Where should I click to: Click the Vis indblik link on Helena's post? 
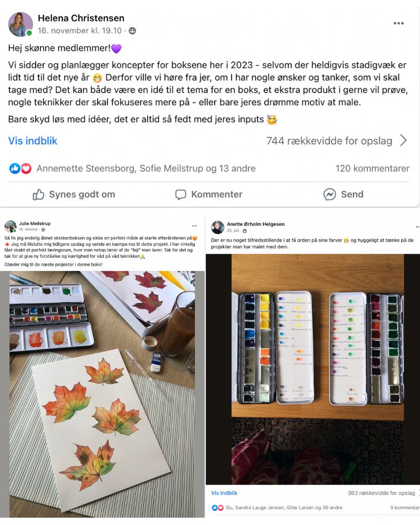[x=33, y=141]
